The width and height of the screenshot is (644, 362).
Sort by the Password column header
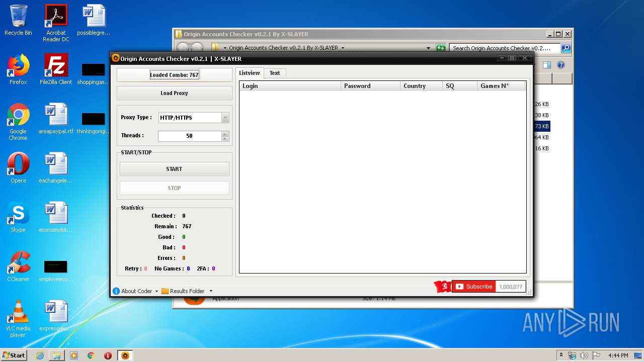tap(370, 86)
